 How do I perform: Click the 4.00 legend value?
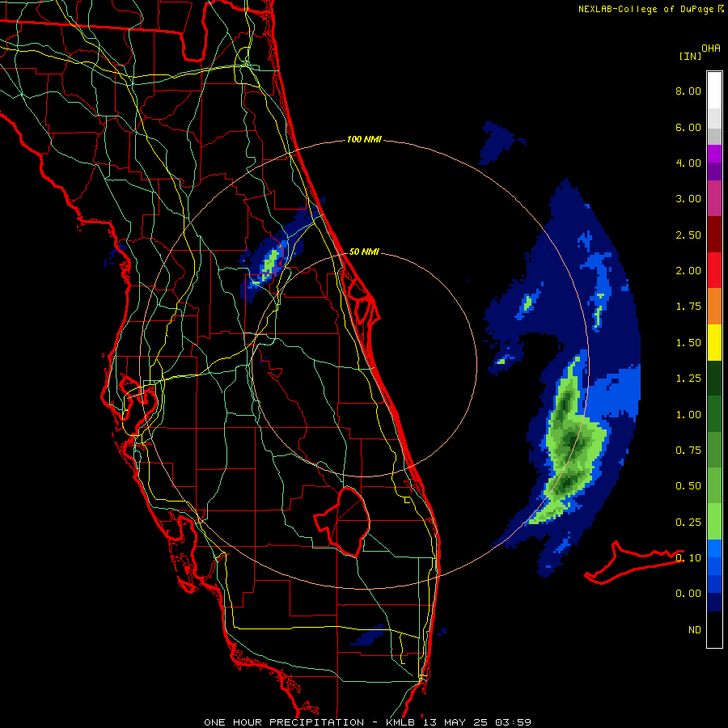(688, 163)
